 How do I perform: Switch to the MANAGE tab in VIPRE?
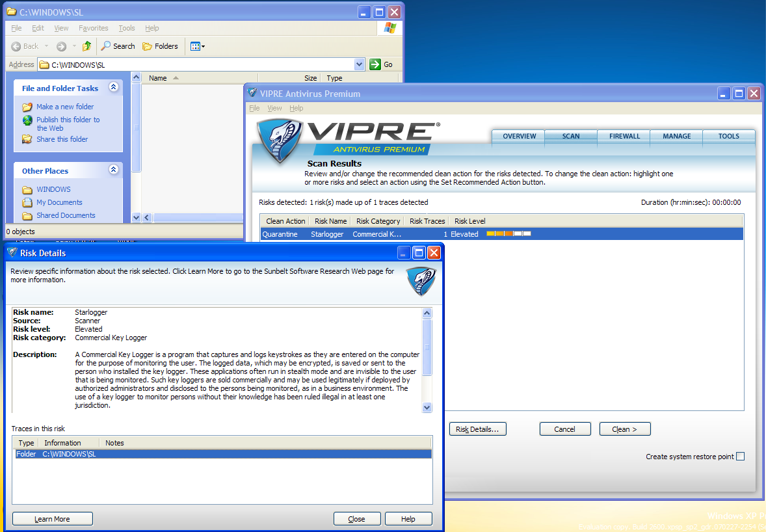point(677,137)
